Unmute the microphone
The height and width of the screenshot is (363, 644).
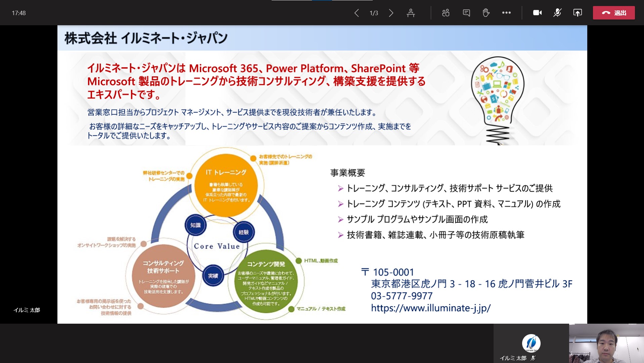coord(557,13)
